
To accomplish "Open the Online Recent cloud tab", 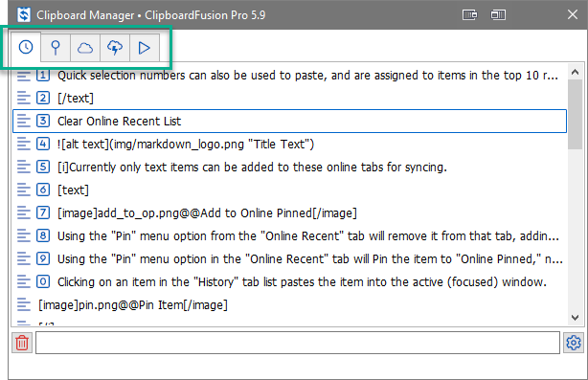I will coord(85,48).
